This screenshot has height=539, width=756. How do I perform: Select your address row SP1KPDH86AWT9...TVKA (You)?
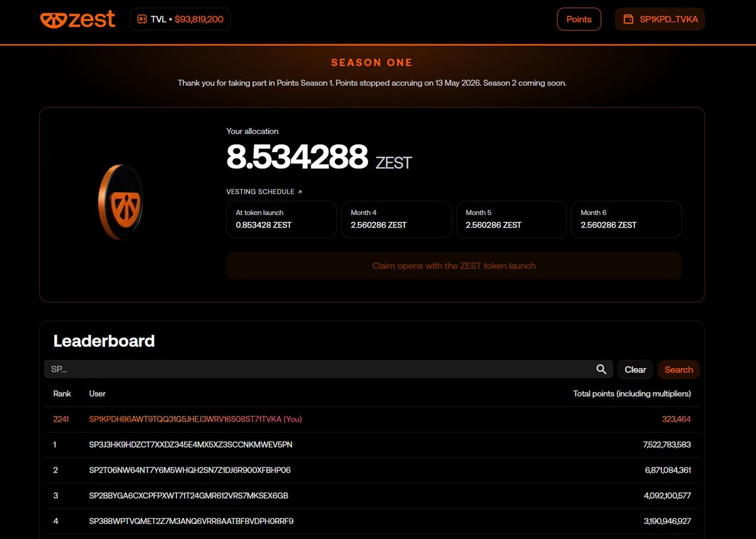coord(372,419)
